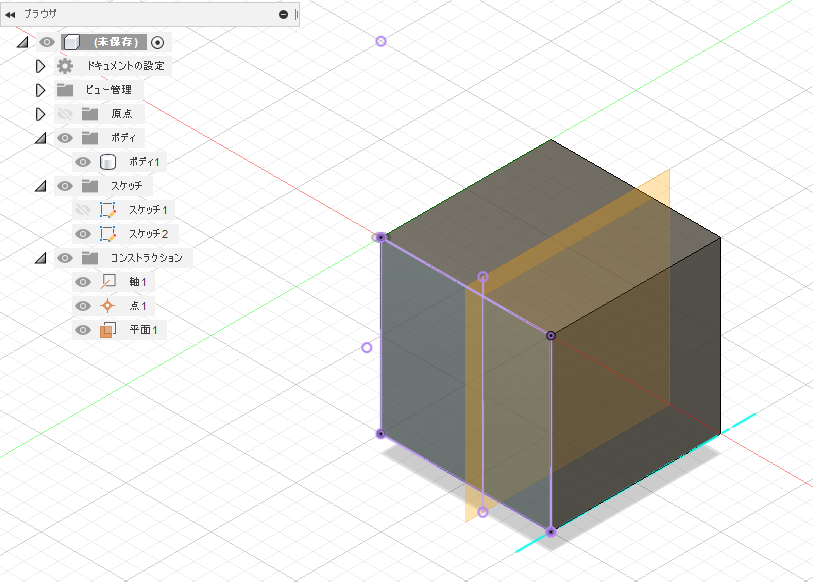Collapse the browser panel with double-arrow icon
The width and height of the screenshot is (813, 582).
[x=10, y=15]
